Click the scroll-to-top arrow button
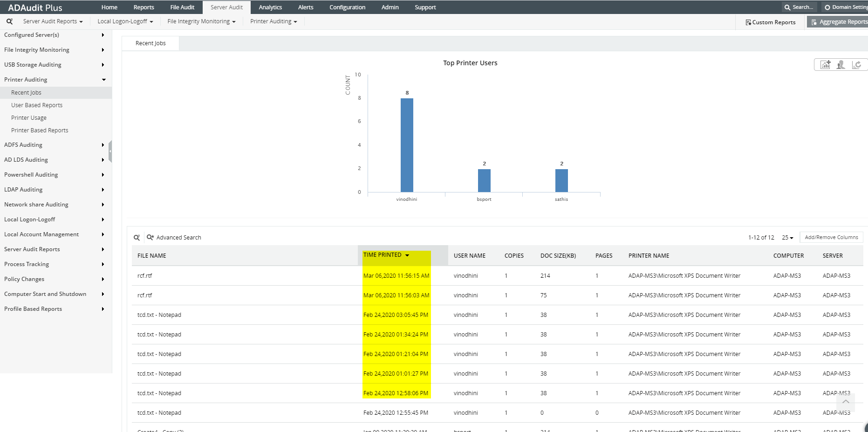The width and height of the screenshot is (868, 432). click(846, 402)
